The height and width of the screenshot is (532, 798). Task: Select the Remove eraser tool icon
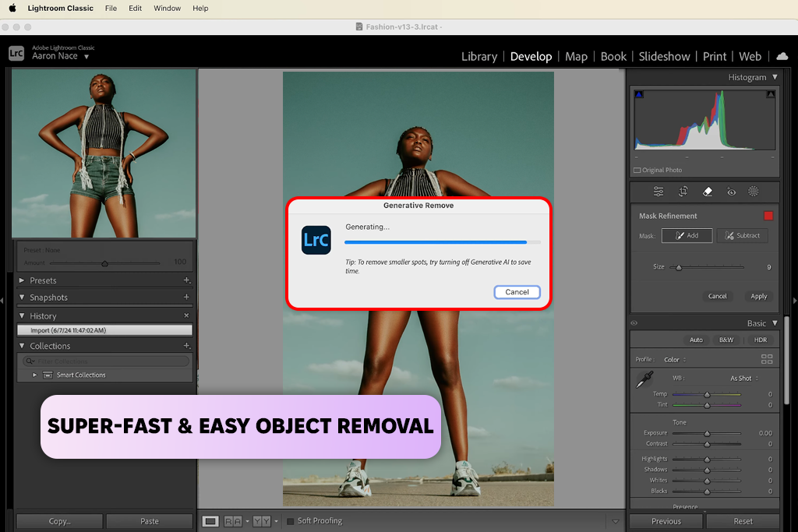[x=708, y=192]
